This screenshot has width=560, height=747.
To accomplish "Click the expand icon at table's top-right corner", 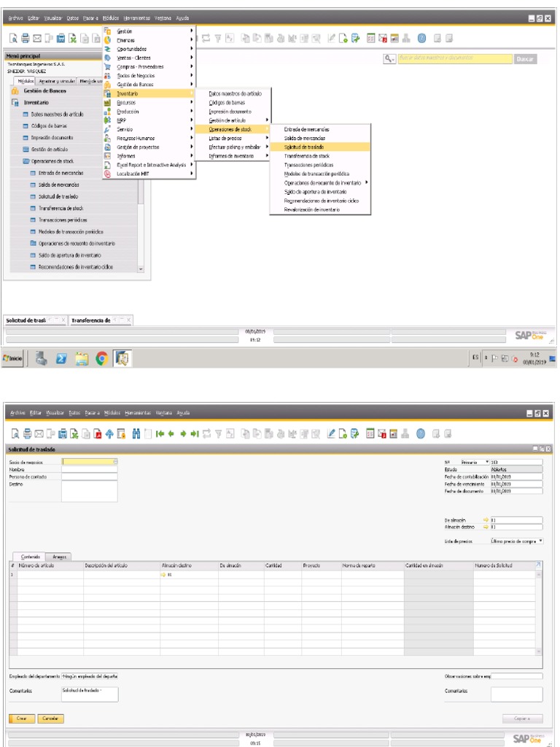I will (539, 565).
